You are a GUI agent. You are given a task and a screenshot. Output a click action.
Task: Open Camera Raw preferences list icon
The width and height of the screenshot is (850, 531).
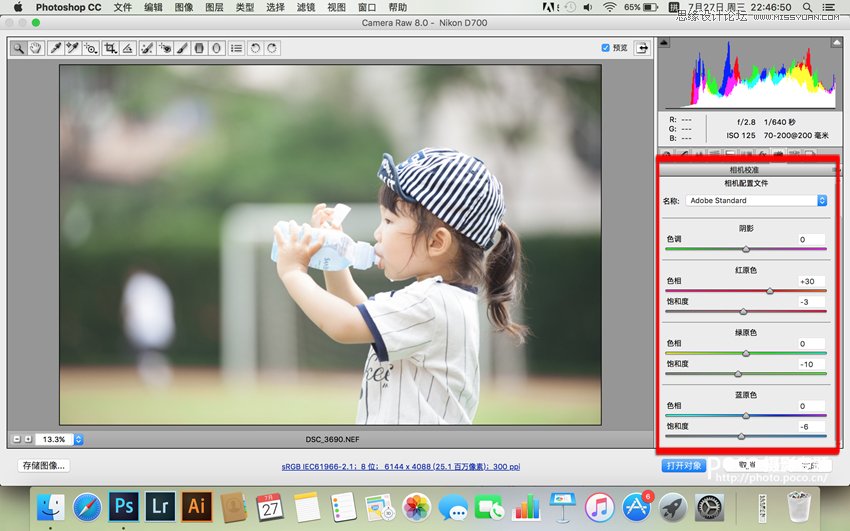(236, 48)
